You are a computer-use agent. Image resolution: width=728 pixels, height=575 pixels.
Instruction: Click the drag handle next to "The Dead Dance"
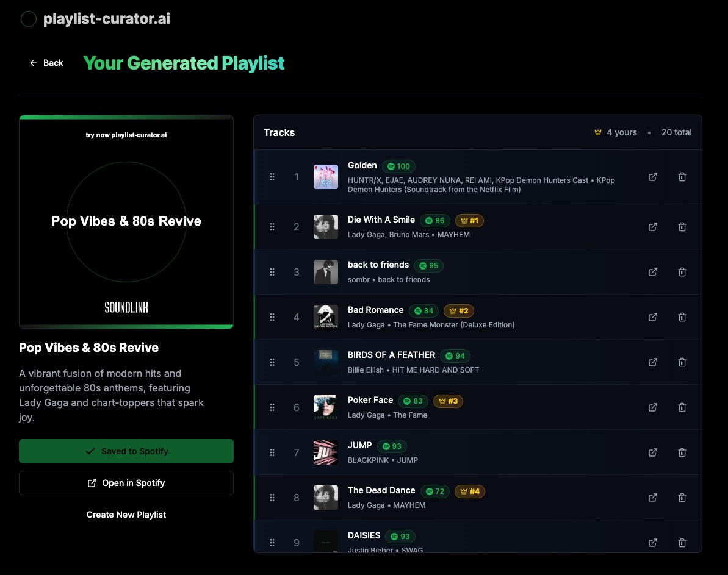pos(272,497)
